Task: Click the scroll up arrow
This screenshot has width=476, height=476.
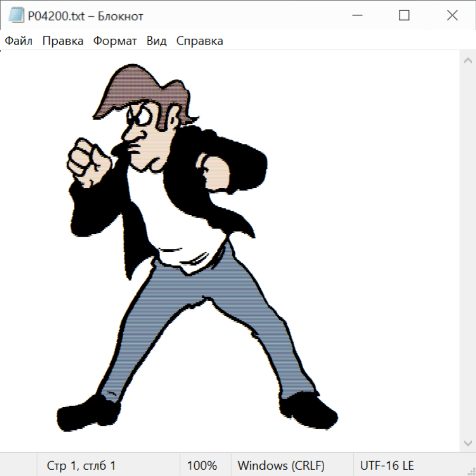Action: coord(468,61)
